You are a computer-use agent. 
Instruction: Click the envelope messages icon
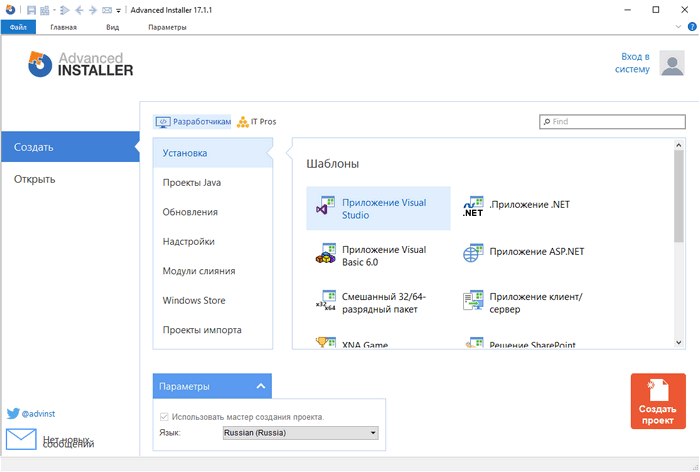[21, 439]
